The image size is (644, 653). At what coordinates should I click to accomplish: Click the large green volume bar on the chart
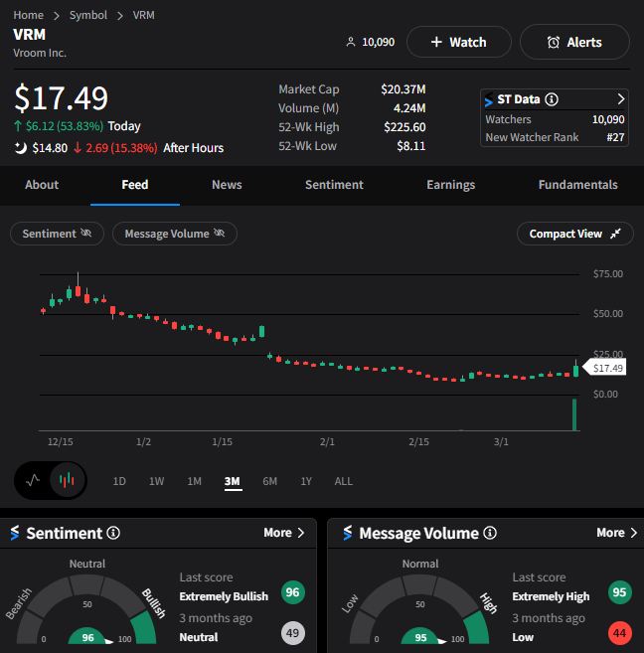(574, 414)
